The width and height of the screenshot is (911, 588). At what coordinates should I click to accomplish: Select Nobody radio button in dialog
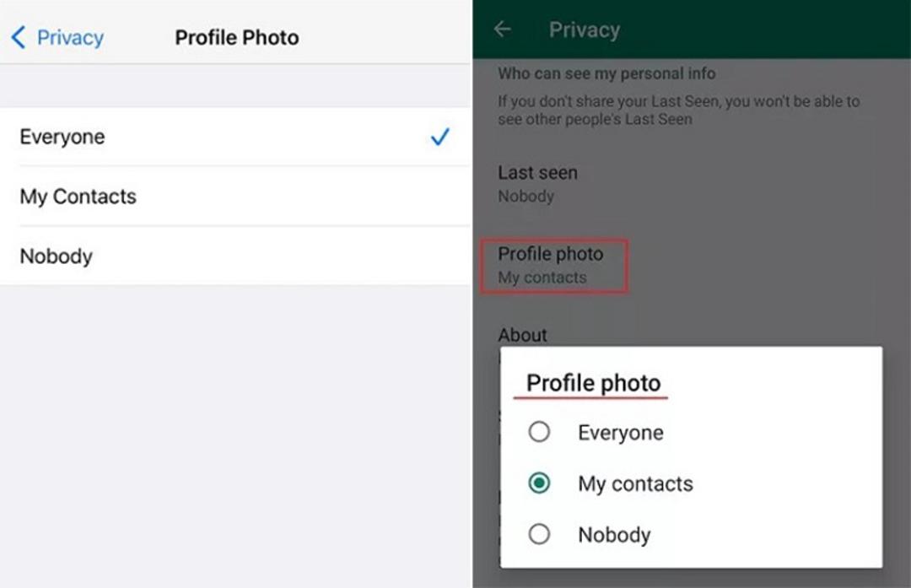coord(539,533)
